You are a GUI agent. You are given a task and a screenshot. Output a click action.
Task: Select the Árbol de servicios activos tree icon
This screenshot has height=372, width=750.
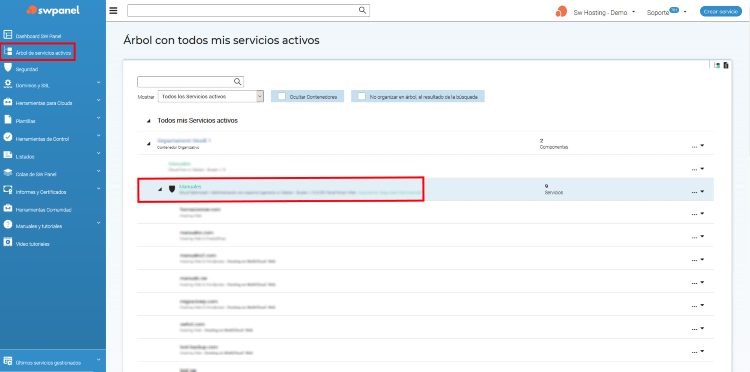[8, 52]
